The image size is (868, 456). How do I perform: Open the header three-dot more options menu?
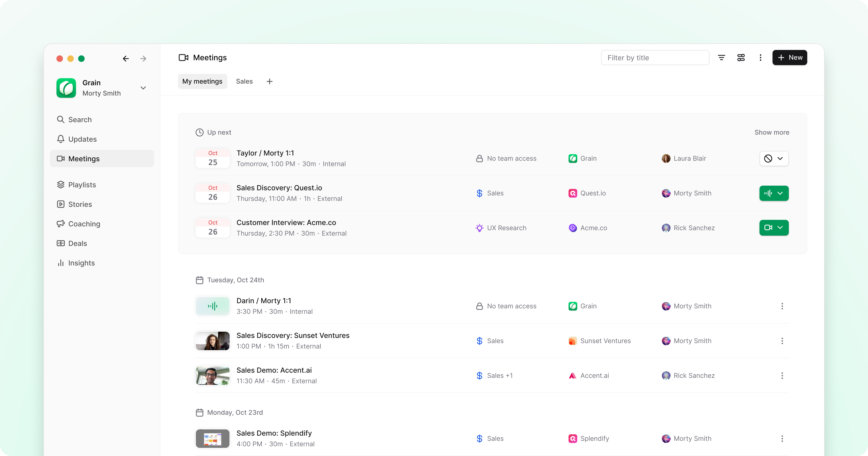click(760, 58)
